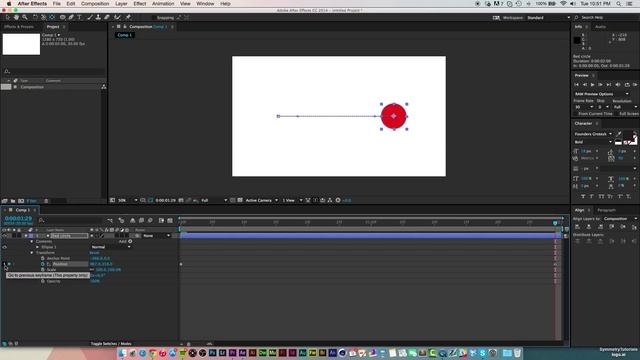Select the Puppet Pin tool
The height and width of the screenshot is (360, 640).
click(x=128, y=17)
